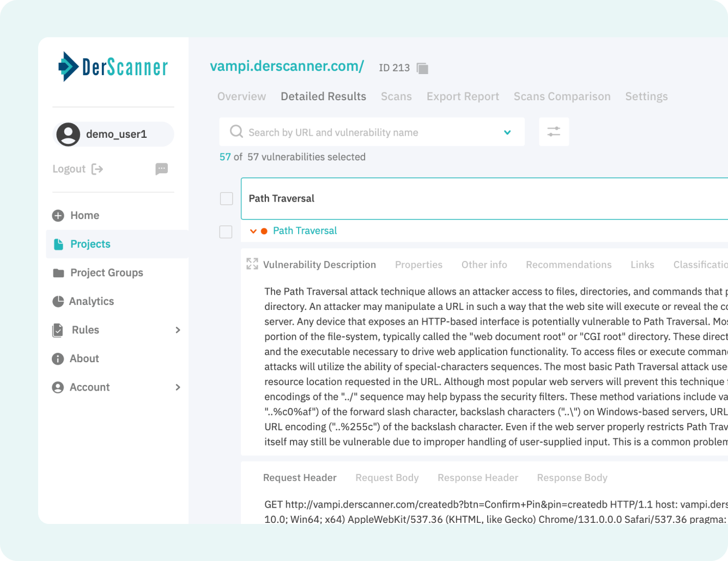The width and height of the screenshot is (728, 561).
Task: Expand the Rules submenu arrow
Action: (x=178, y=330)
